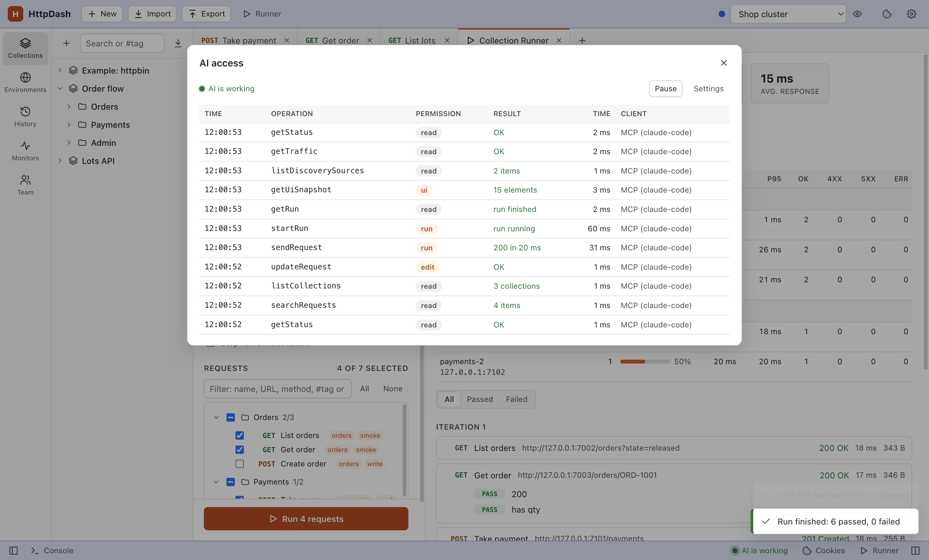Expand the Payments folder in sidebar tree
Image resolution: width=929 pixels, height=560 pixels.
pyautogui.click(x=69, y=125)
